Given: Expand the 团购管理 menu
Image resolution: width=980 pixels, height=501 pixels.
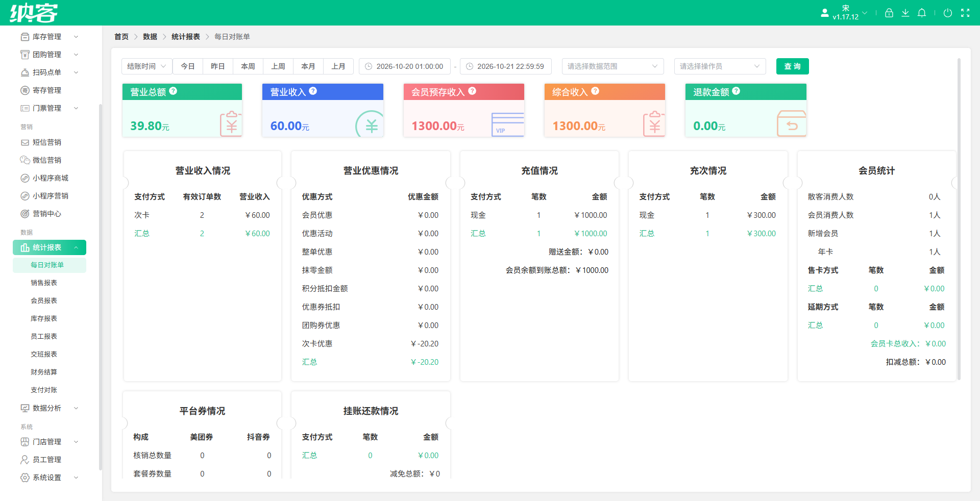Looking at the screenshot, I should click(50, 55).
